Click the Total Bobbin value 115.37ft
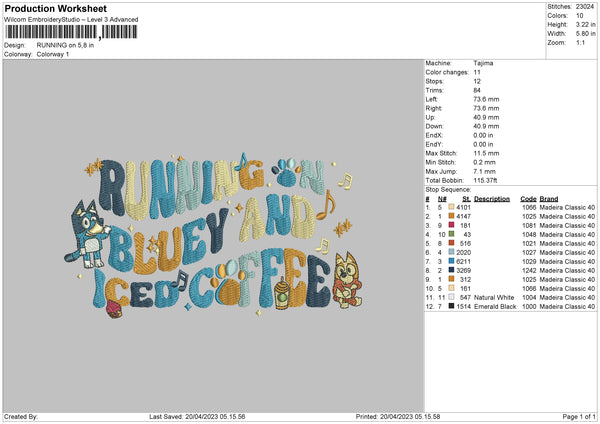 485,181
